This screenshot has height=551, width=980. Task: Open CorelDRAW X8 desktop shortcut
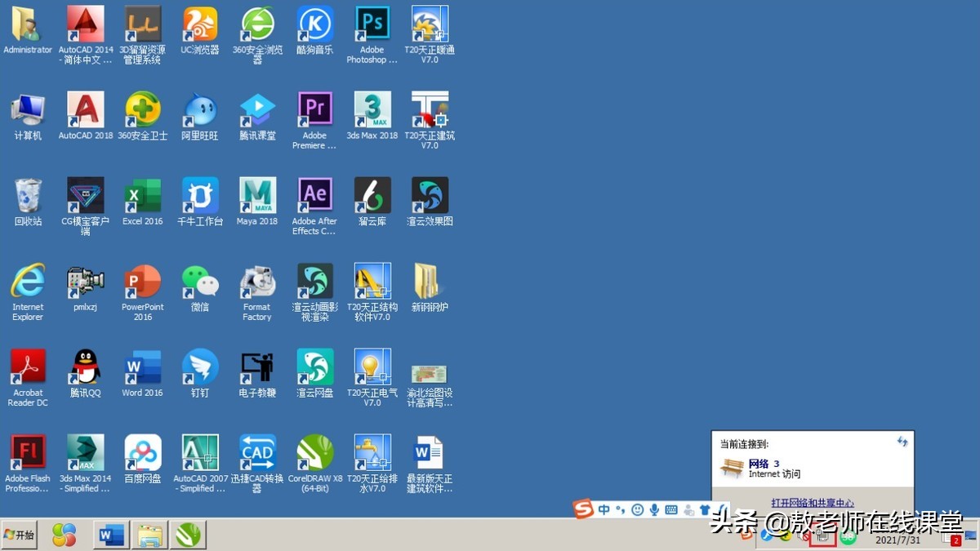[314, 453]
